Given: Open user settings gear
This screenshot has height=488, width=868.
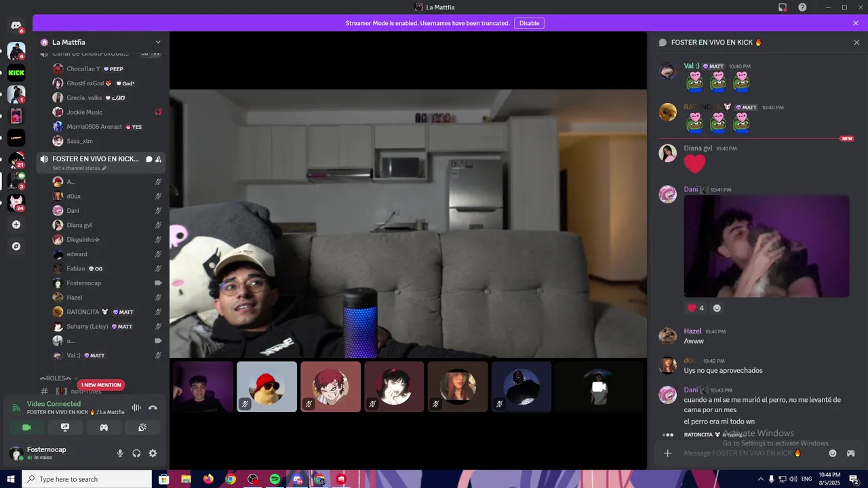Looking at the screenshot, I should [x=153, y=453].
